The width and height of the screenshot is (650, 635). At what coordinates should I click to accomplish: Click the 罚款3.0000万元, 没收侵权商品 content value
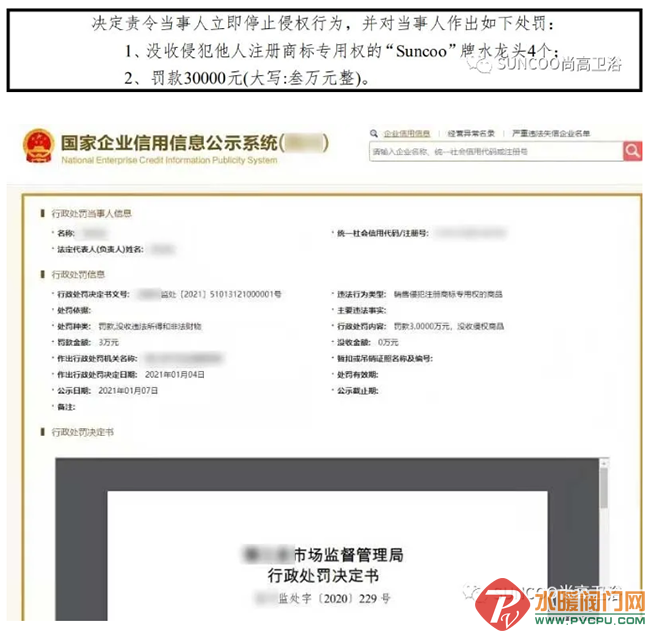pyautogui.click(x=449, y=327)
